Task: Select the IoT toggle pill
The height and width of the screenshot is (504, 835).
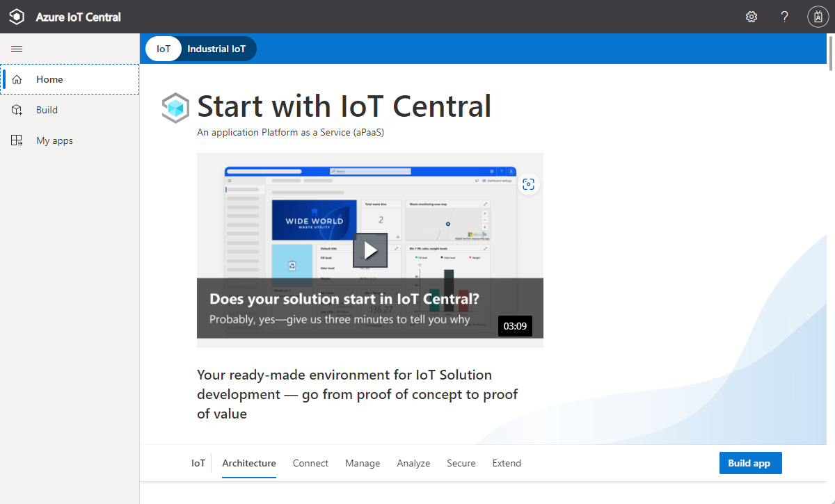Action: pyautogui.click(x=164, y=49)
